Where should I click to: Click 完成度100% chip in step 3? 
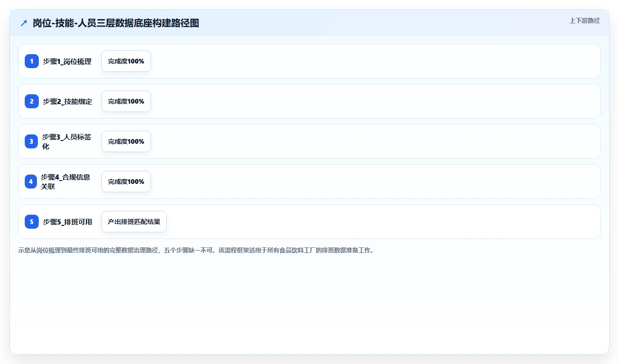(x=126, y=141)
